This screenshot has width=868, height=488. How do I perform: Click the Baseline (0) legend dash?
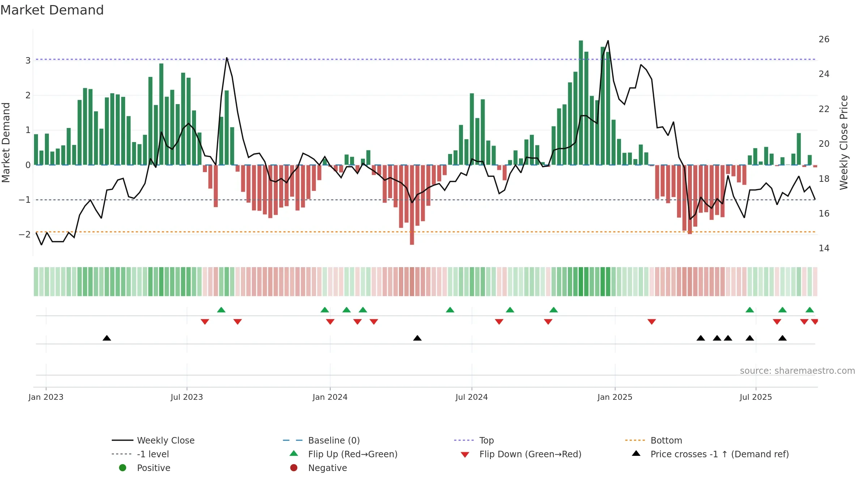point(293,440)
